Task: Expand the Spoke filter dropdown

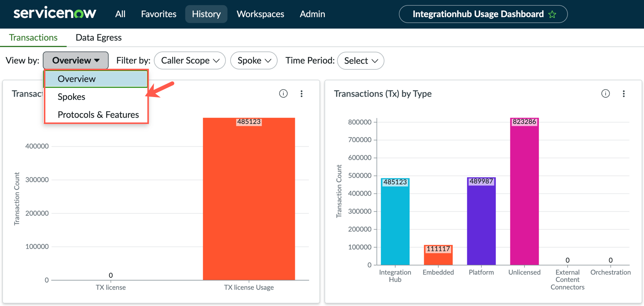Action: point(254,60)
